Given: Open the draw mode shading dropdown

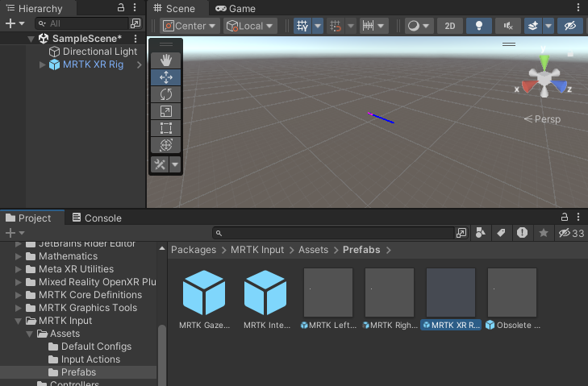Looking at the screenshot, I should (419, 26).
